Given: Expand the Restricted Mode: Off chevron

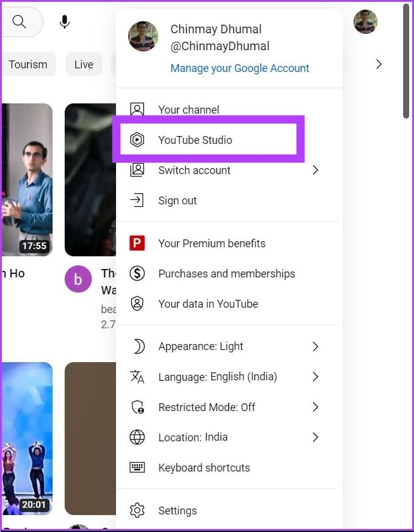Looking at the screenshot, I should click(x=315, y=407).
